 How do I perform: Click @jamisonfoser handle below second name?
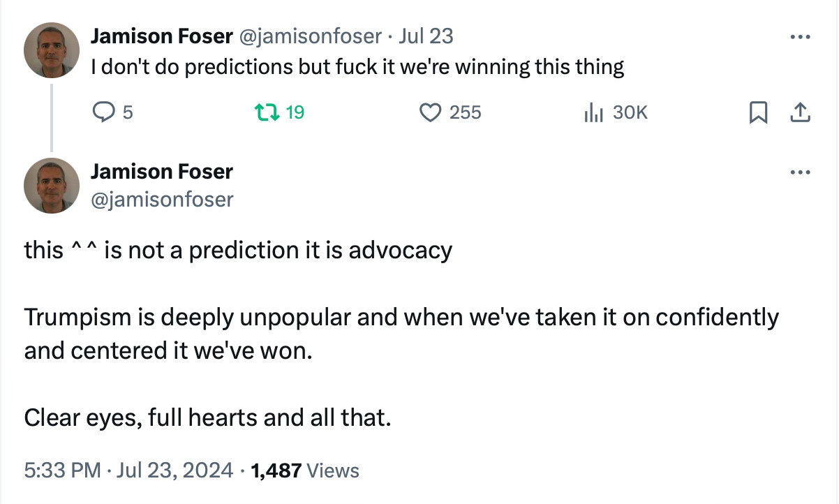pos(162,200)
